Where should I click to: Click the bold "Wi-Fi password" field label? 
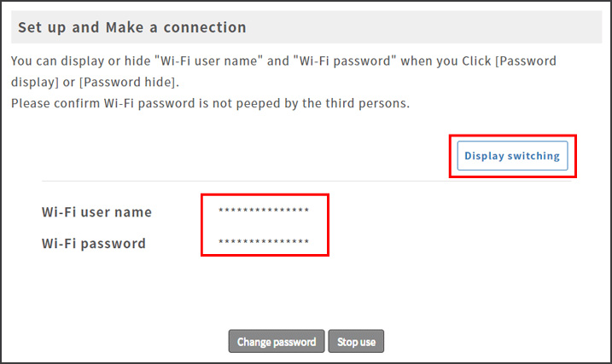click(x=93, y=243)
